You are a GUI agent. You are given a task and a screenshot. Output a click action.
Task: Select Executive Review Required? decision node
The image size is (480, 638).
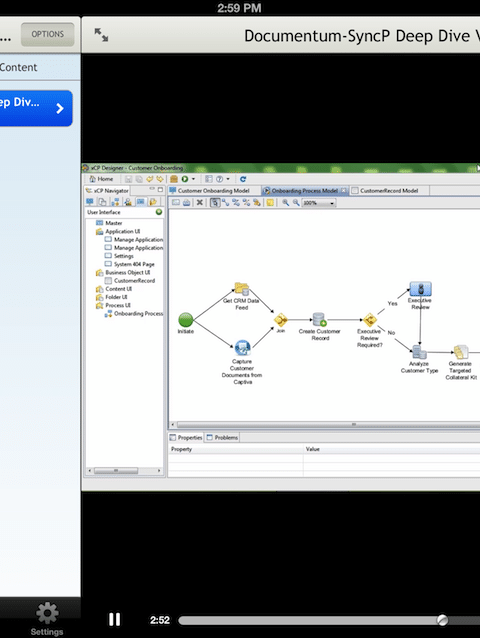[369, 320]
